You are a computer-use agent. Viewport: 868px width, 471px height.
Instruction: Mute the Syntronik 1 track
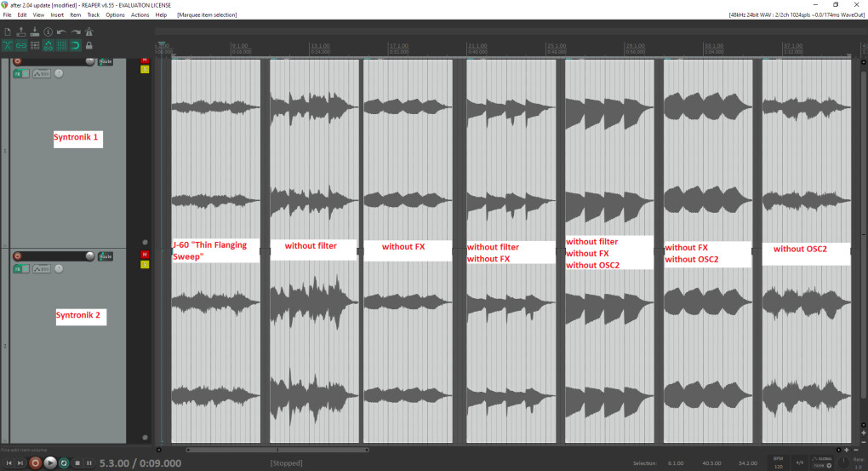[x=145, y=60]
